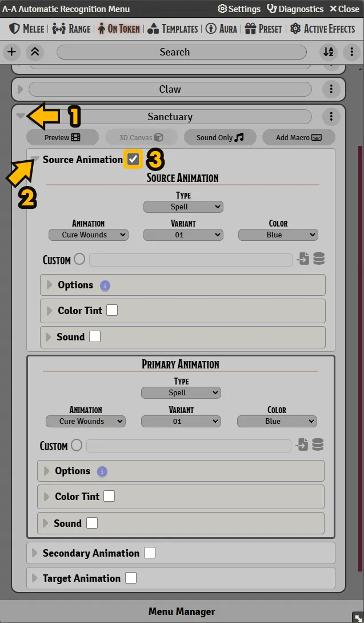Screen dimensions: 364x623
Task: Uncheck the Source Animation checkbox
Action: pyautogui.click(x=133, y=160)
